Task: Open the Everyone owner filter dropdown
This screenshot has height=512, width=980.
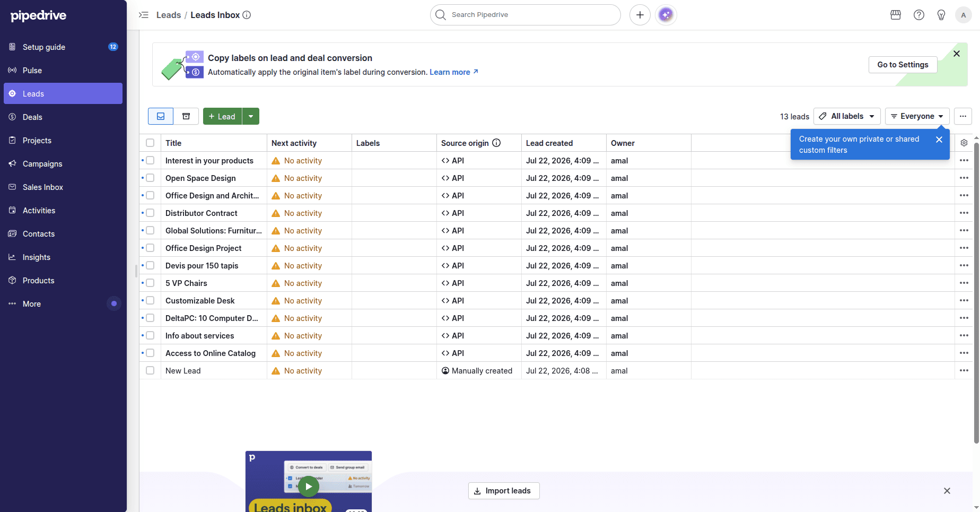Action: click(917, 116)
